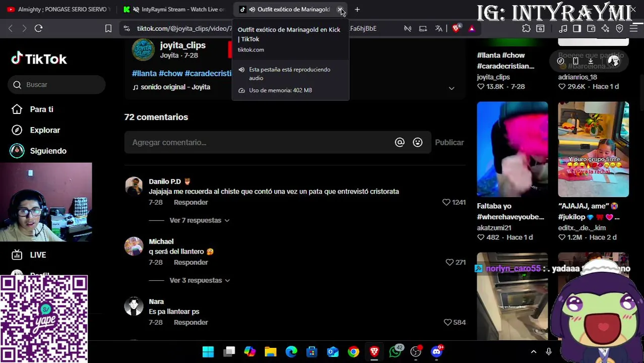Viewport: 644px width, 363px height.
Task: Open Nara's profile picture
Action: point(134,306)
